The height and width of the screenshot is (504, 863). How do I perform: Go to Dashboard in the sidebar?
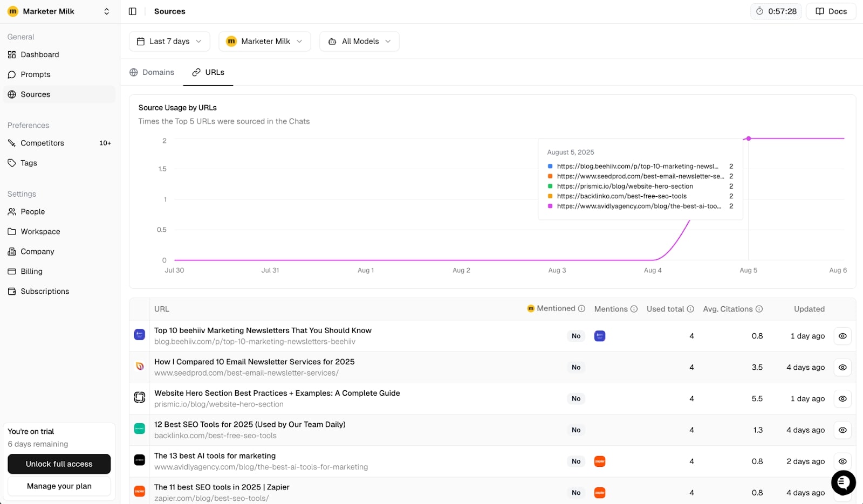click(x=59, y=54)
